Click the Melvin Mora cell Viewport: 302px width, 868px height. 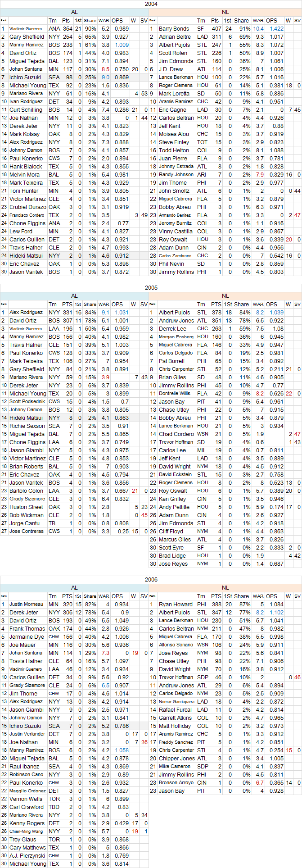pyautogui.click(x=28, y=175)
